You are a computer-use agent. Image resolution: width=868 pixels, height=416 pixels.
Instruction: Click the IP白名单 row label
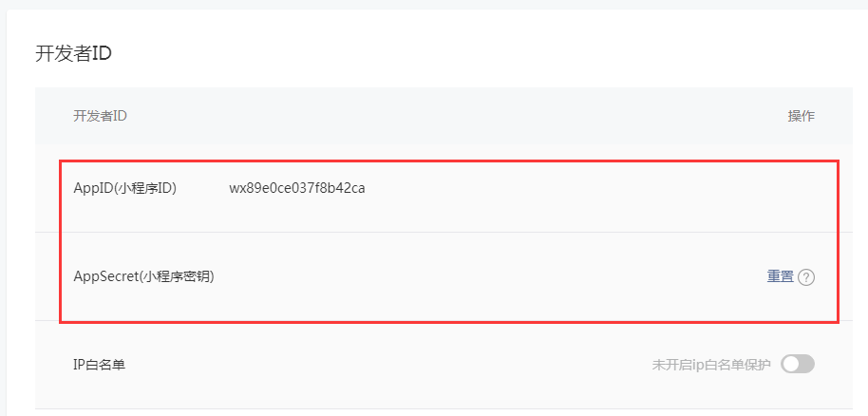coord(99,365)
